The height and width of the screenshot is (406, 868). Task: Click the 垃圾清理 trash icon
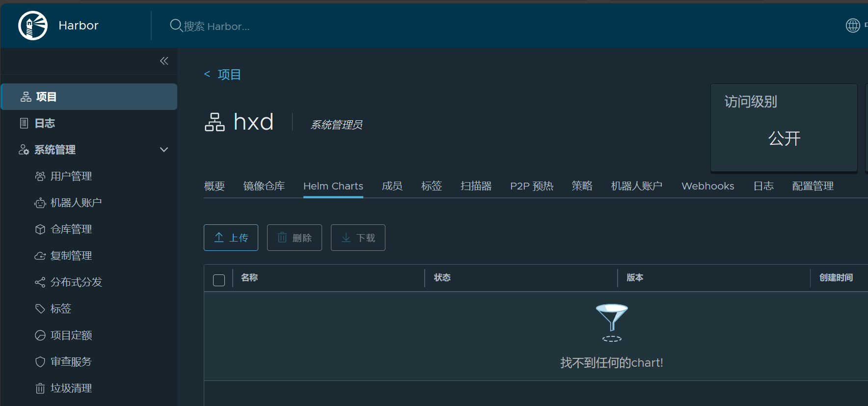click(x=40, y=388)
